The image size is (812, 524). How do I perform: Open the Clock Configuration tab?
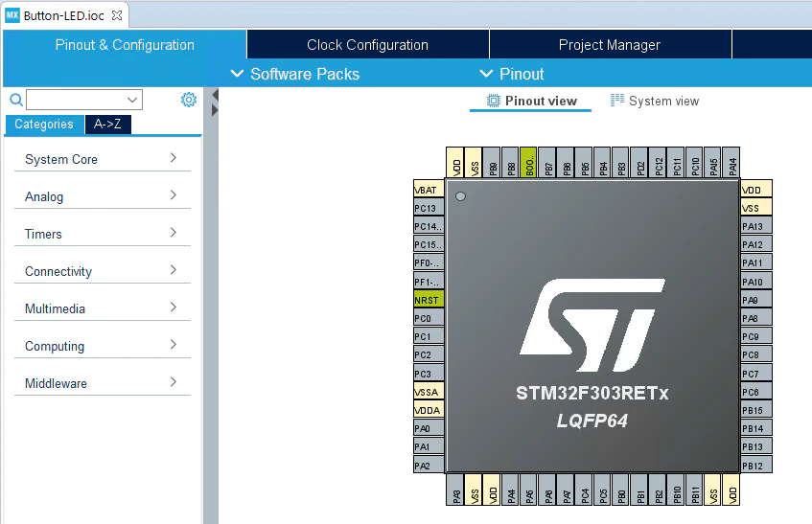[x=368, y=44]
